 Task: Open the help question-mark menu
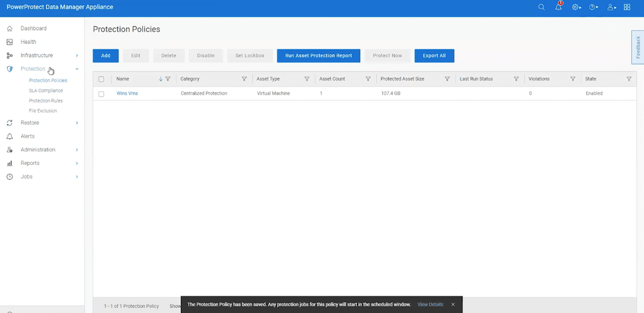(594, 7)
